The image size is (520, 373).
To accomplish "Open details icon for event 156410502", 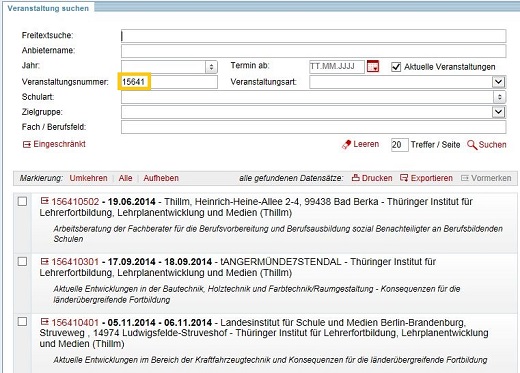I will coord(45,201).
